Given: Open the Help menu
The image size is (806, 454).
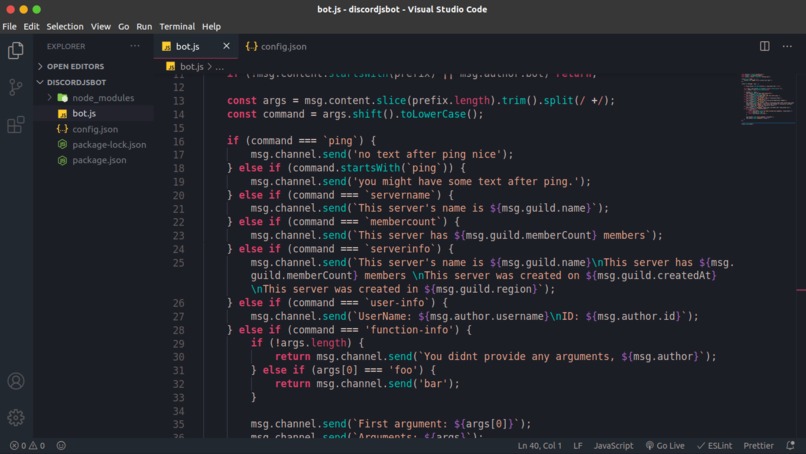Looking at the screenshot, I should (211, 26).
